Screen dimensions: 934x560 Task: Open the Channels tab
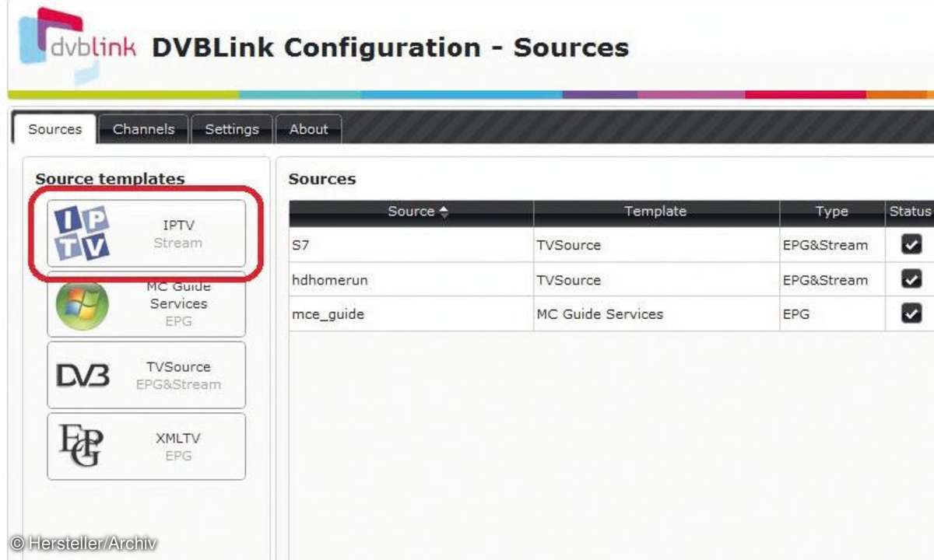click(144, 129)
